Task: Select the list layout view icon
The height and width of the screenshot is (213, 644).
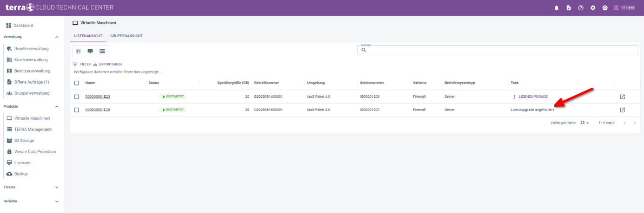Action: pos(102,51)
